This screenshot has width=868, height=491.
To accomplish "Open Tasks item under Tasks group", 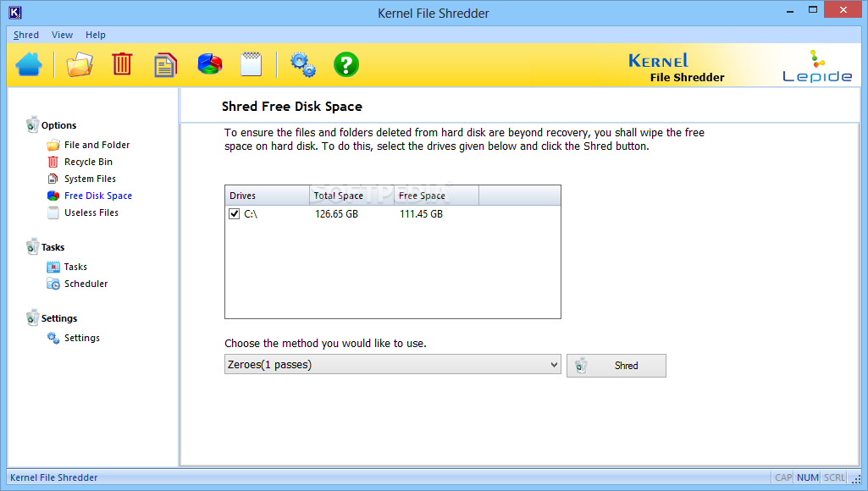I will pyautogui.click(x=75, y=267).
